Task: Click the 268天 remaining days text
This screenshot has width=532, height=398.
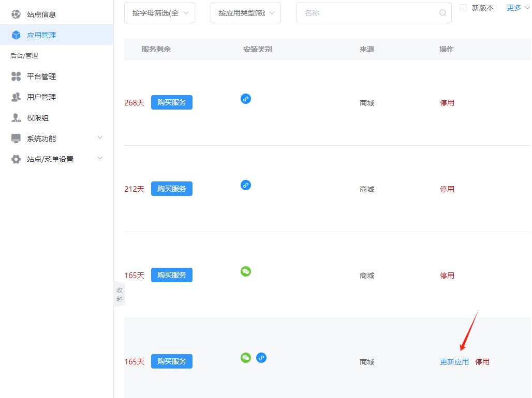Action: (135, 103)
